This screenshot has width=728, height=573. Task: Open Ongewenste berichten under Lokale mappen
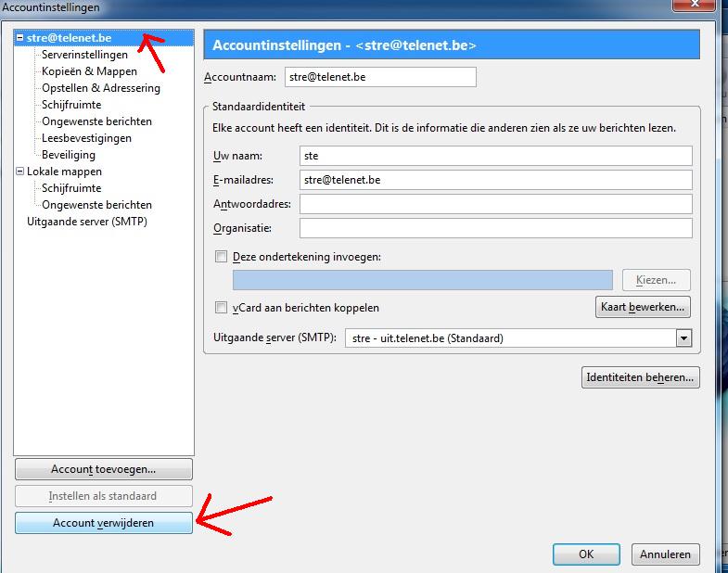pos(96,205)
